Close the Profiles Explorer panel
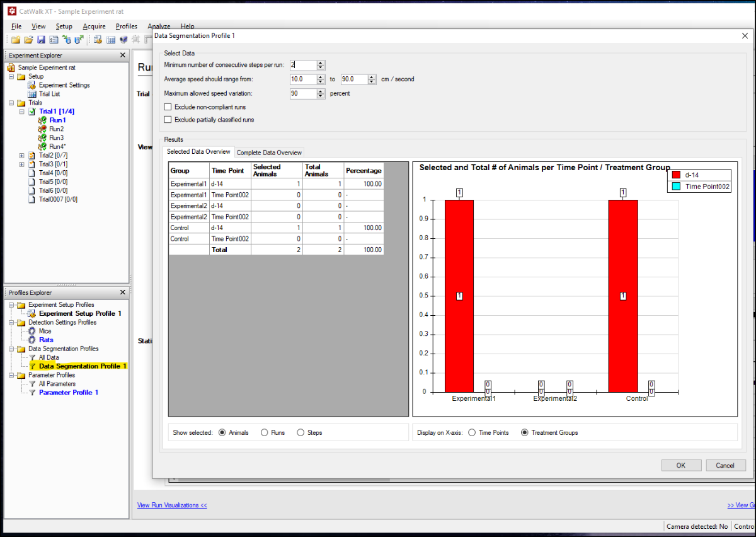This screenshot has width=756, height=537. [123, 292]
